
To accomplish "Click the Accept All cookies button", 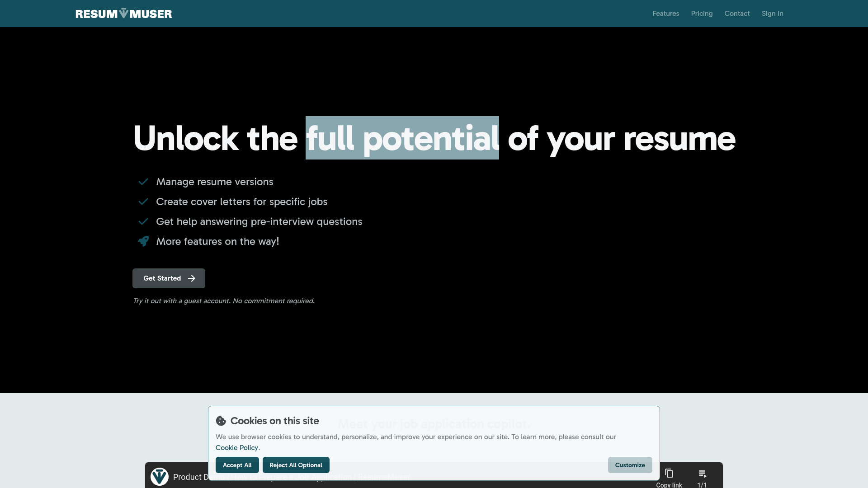I will (x=237, y=465).
